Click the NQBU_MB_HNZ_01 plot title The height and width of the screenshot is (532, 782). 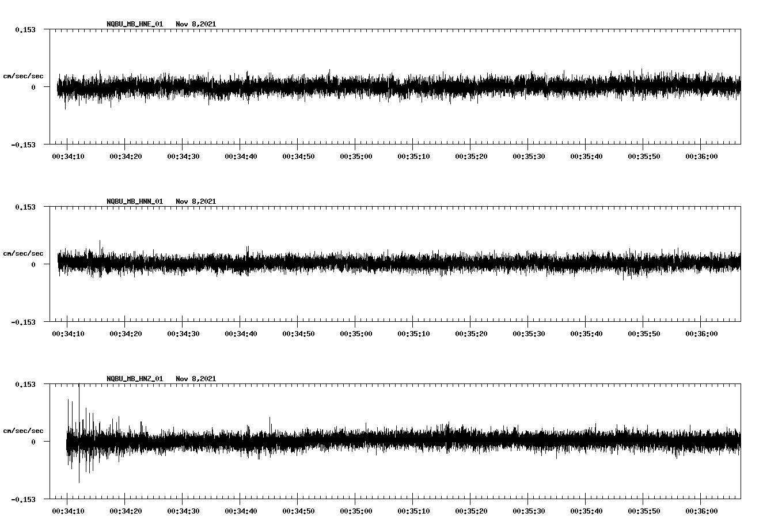(x=135, y=379)
